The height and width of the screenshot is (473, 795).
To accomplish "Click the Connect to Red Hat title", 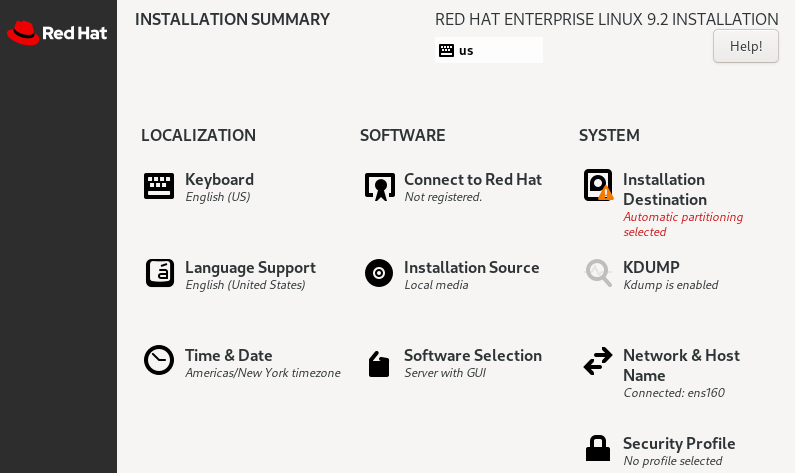I will click(x=472, y=179).
